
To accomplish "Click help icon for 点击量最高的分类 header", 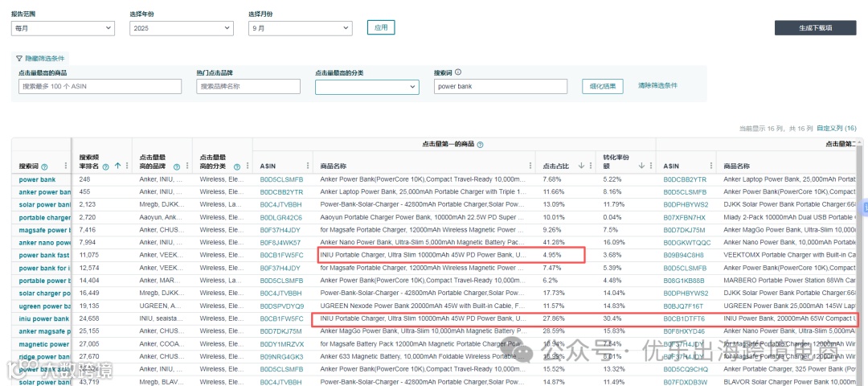I will pyautogui.click(x=237, y=166).
